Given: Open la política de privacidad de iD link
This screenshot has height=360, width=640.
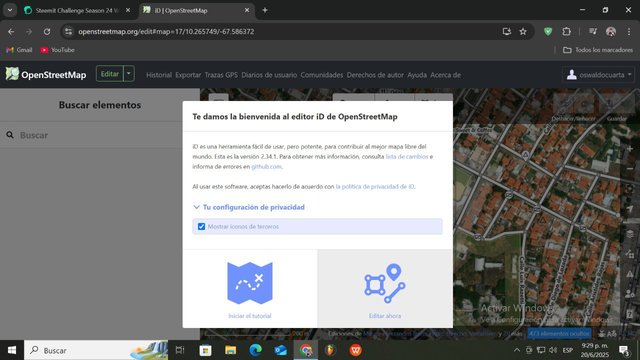Looking at the screenshot, I should tap(375, 187).
